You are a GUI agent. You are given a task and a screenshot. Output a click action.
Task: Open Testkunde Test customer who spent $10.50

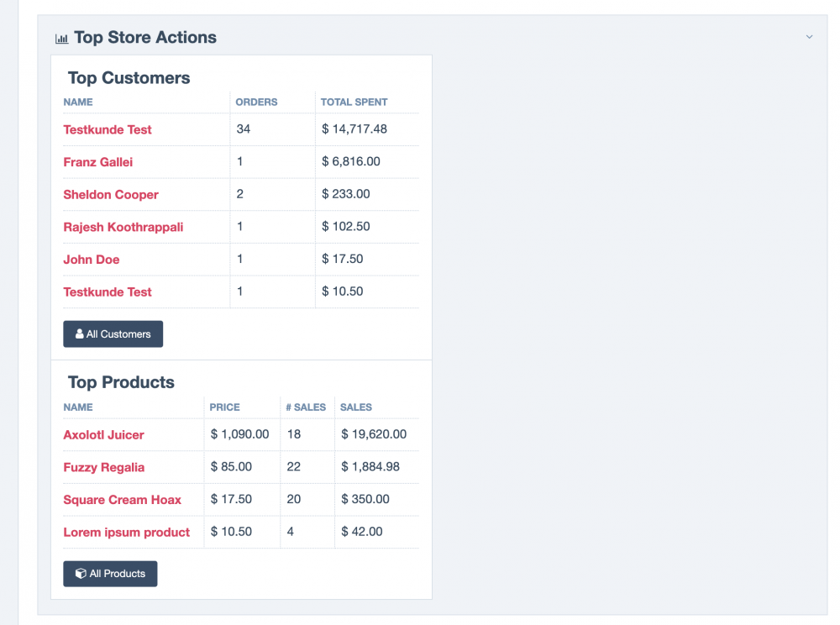(x=108, y=292)
